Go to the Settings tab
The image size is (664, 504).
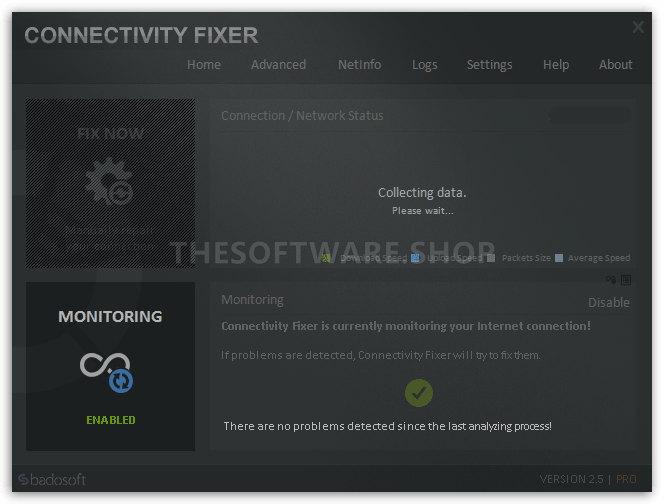(x=489, y=64)
